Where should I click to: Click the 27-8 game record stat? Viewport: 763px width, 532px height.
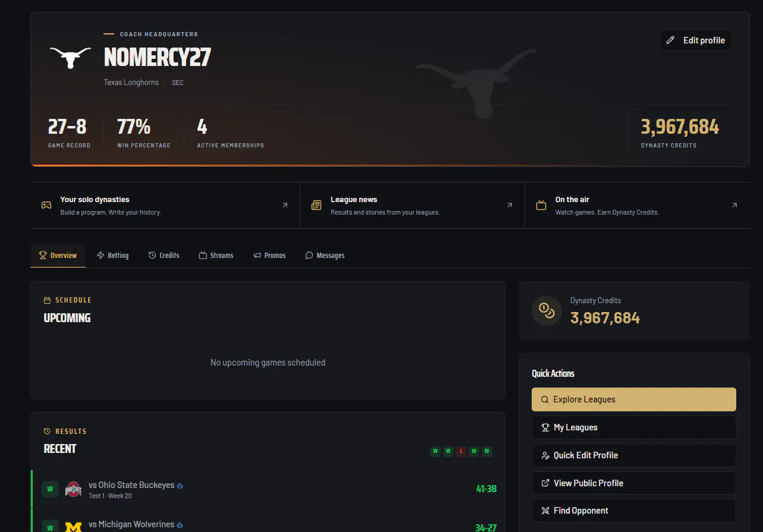click(x=69, y=133)
